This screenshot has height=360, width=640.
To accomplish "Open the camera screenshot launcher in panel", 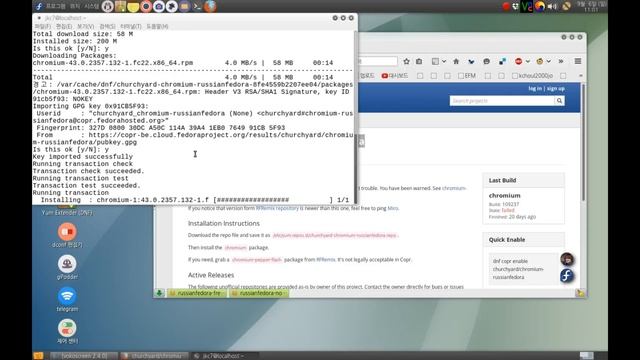I will [159, 6].
